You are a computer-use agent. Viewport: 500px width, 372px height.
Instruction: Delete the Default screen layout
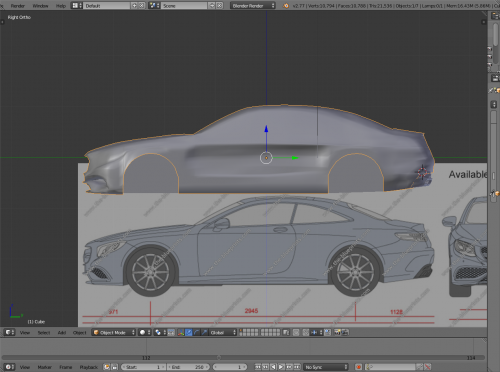point(142,6)
